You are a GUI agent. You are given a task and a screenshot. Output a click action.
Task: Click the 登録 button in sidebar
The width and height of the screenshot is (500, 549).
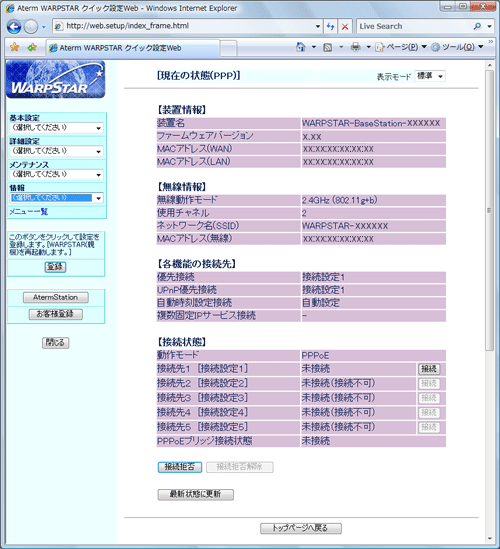coord(55,267)
